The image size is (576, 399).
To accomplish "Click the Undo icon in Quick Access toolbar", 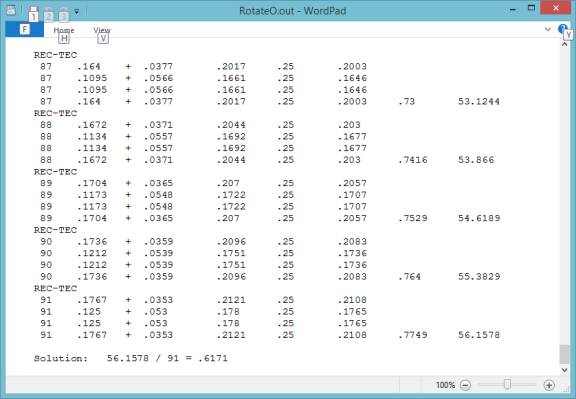I will click(x=49, y=14).
